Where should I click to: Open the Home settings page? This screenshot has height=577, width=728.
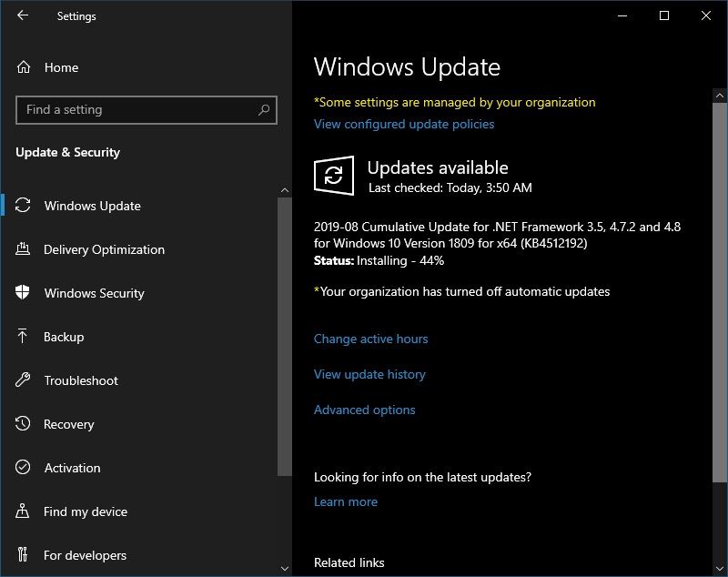pos(61,67)
